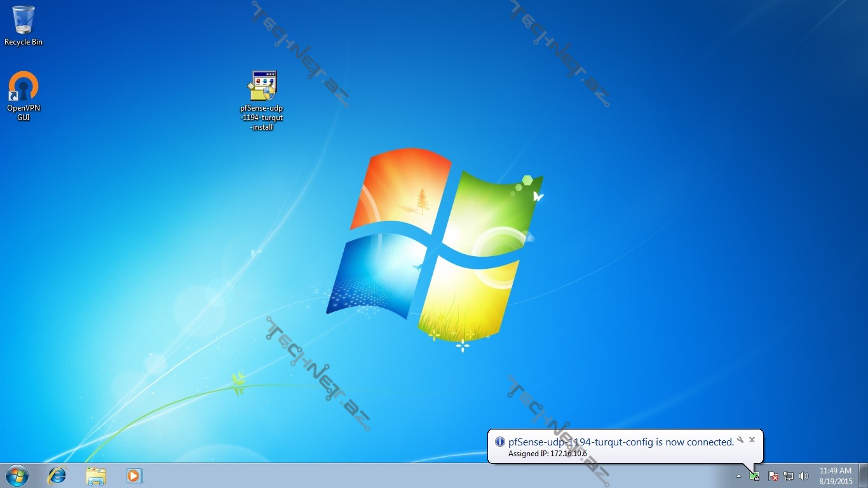This screenshot has width=868, height=488.
Task: Launch Internet Explorer from the taskbar
Action: click(x=57, y=475)
